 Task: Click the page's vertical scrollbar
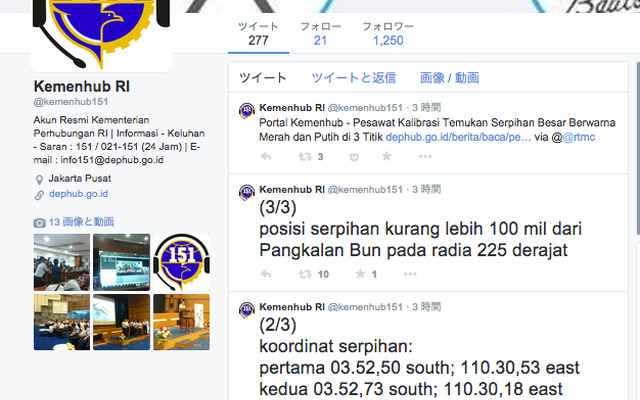(x=638, y=149)
